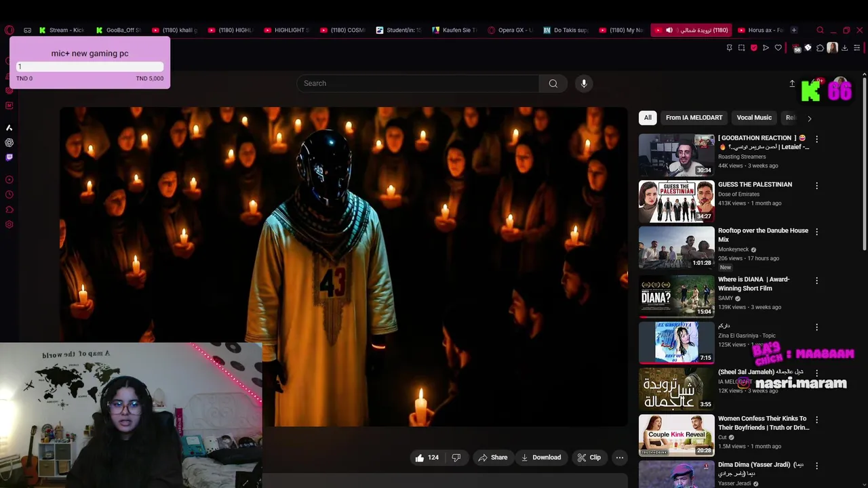
Task: Click the Monkeyneck channel name
Action: point(733,249)
